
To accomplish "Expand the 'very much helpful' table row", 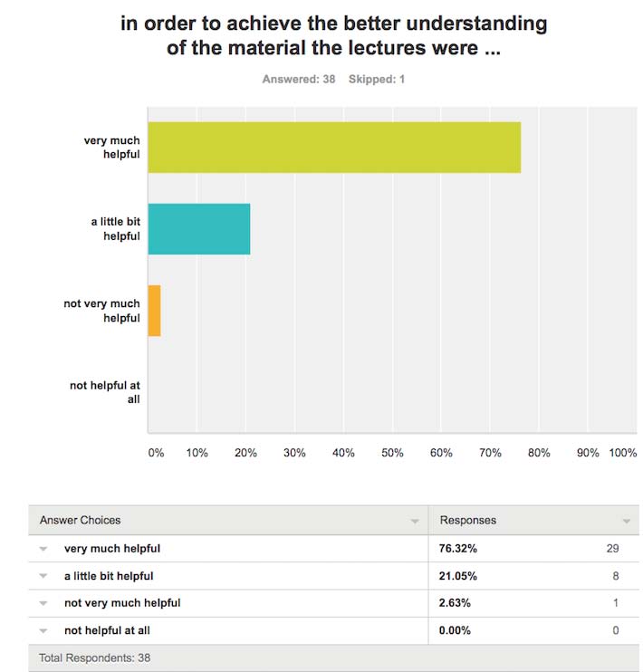I will pyautogui.click(x=43, y=549).
